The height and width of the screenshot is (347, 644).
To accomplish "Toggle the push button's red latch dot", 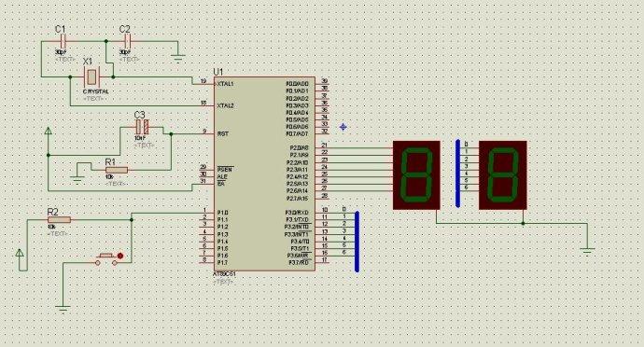I will [x=120, y=256].
